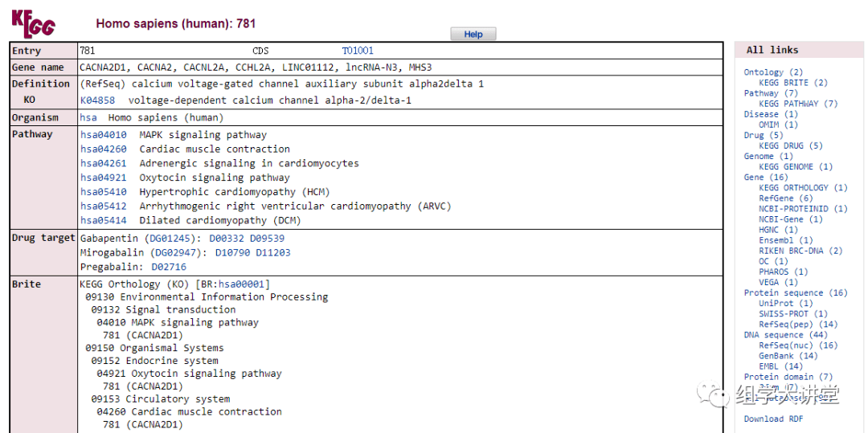The width and height of the screenshot is (868, 433).
Task: Open pathway hsa04260 link
Action: 103,149
